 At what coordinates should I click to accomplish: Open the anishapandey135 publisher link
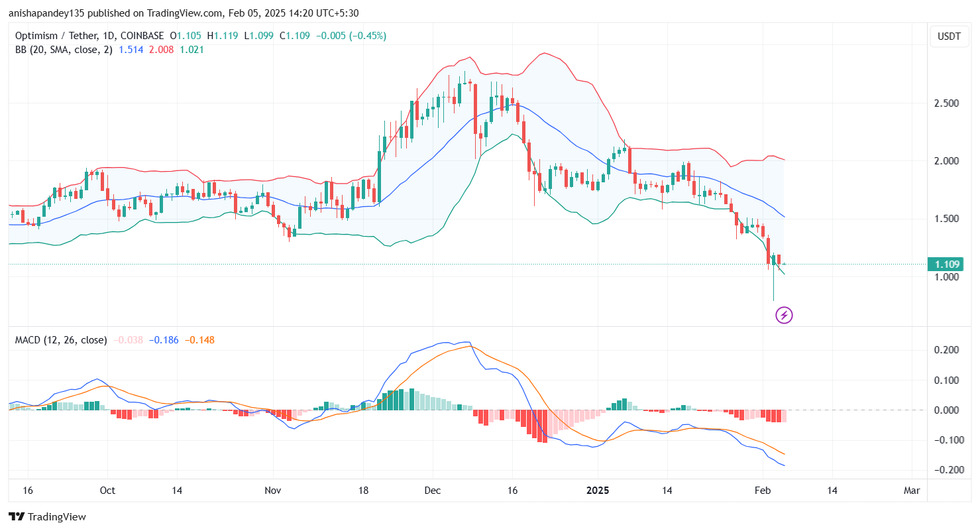pos(46,13)
